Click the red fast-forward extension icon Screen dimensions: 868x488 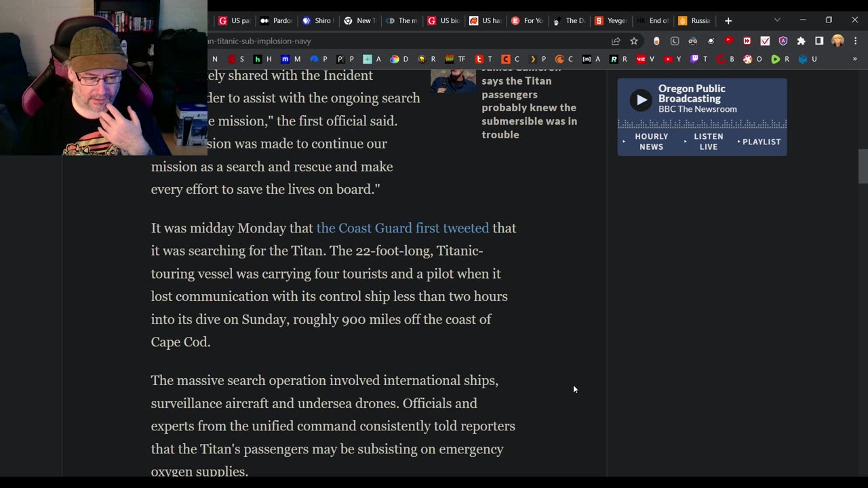[x=747, y=41]
